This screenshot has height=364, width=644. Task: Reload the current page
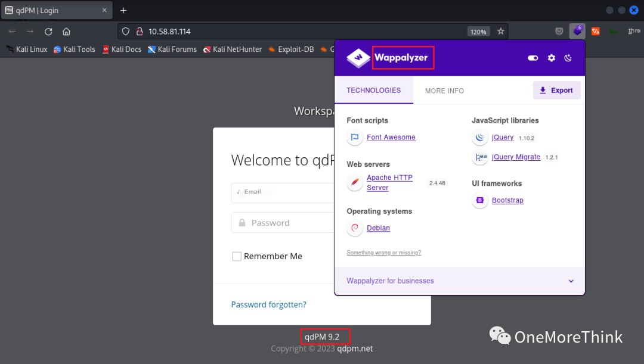pos(48,32)
